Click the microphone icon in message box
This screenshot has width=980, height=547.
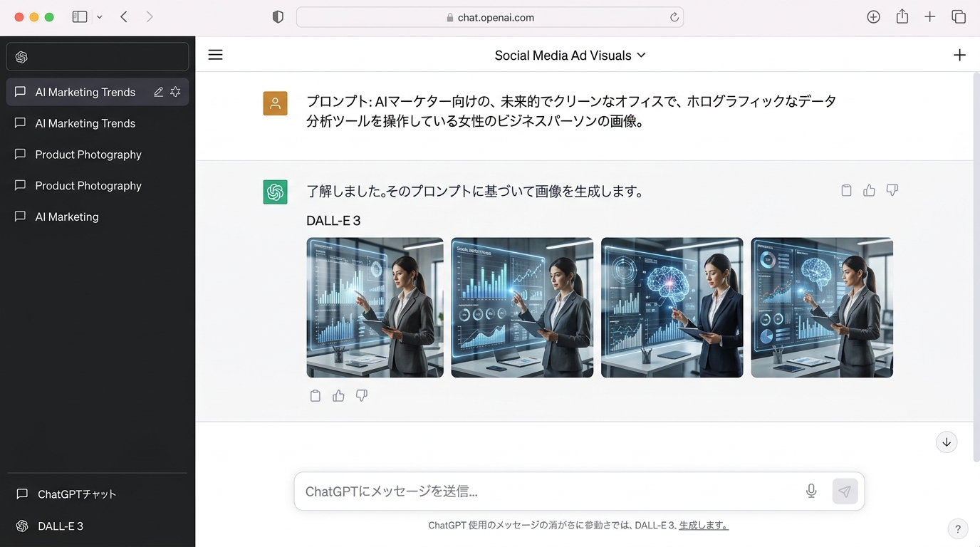811,491
